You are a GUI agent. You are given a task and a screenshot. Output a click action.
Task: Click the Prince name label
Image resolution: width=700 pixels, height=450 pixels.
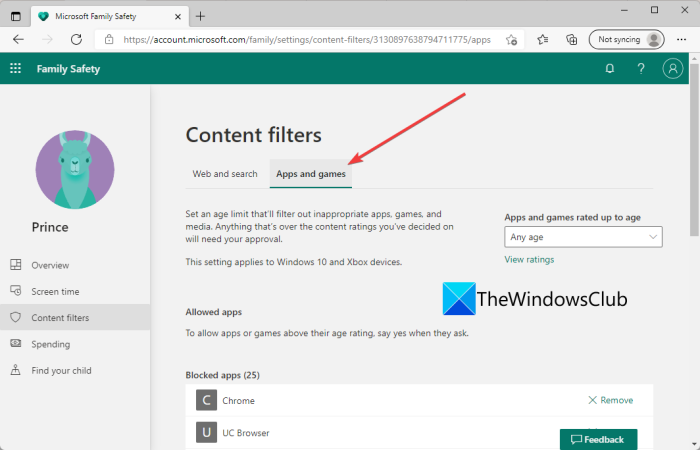click(50, 227)
